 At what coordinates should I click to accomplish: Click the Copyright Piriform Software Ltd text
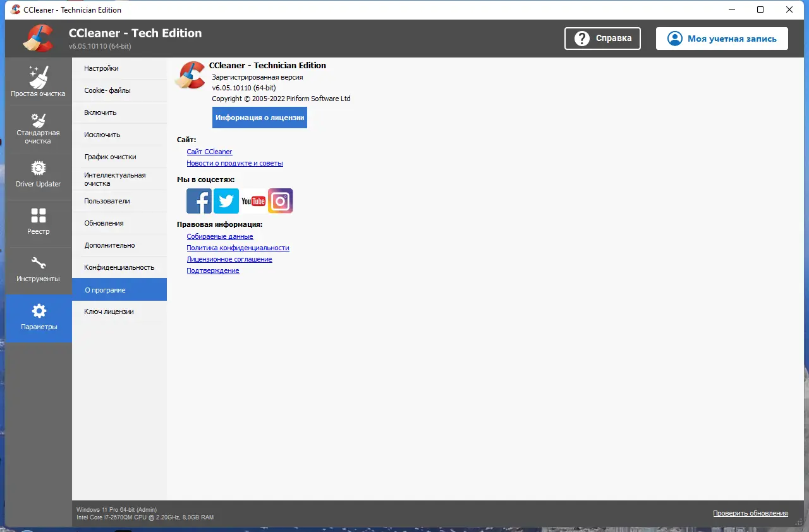click(281, 99)
